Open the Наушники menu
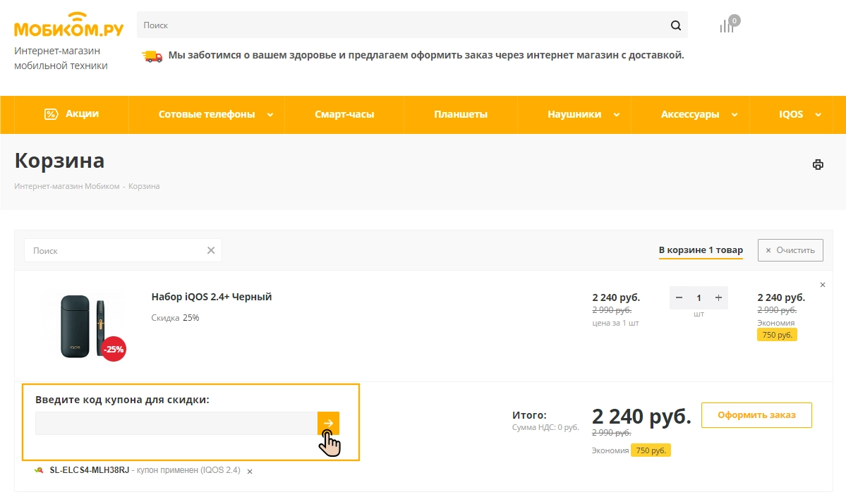The height and width of the screenshot is (504, 846). 574,114
